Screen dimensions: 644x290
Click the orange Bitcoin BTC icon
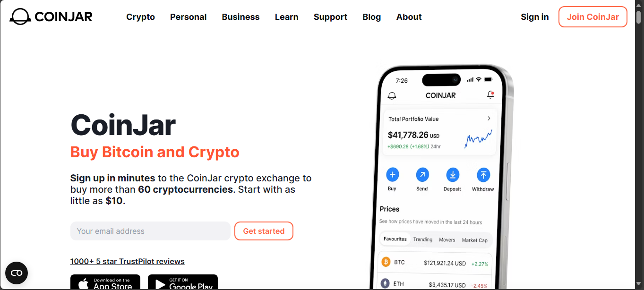click(386, 262)
